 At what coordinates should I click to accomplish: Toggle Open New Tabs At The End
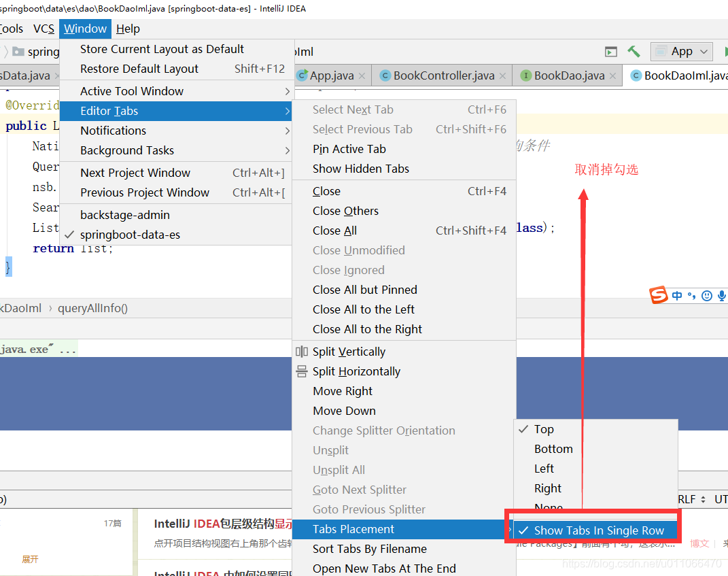coord(404,569)
